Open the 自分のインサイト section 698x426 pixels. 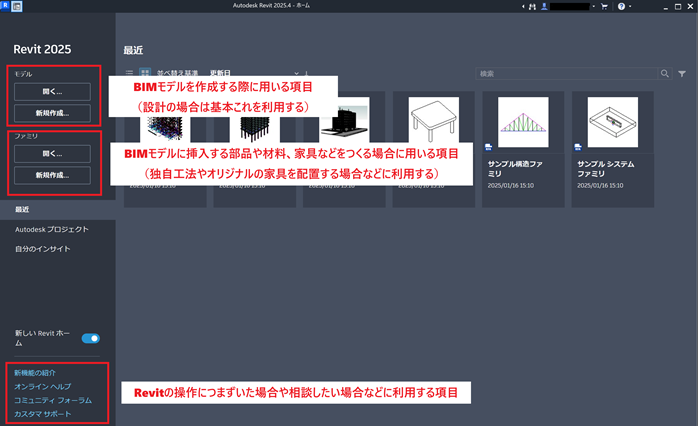43,249
